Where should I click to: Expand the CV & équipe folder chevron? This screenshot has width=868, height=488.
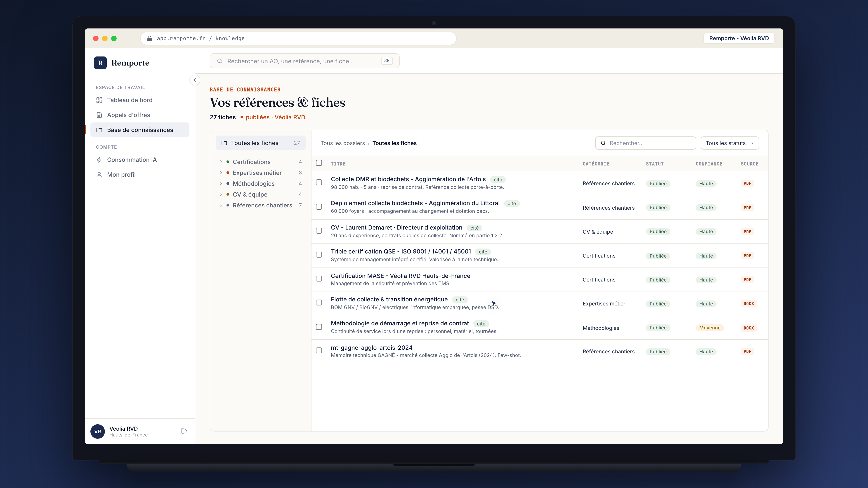221,194
